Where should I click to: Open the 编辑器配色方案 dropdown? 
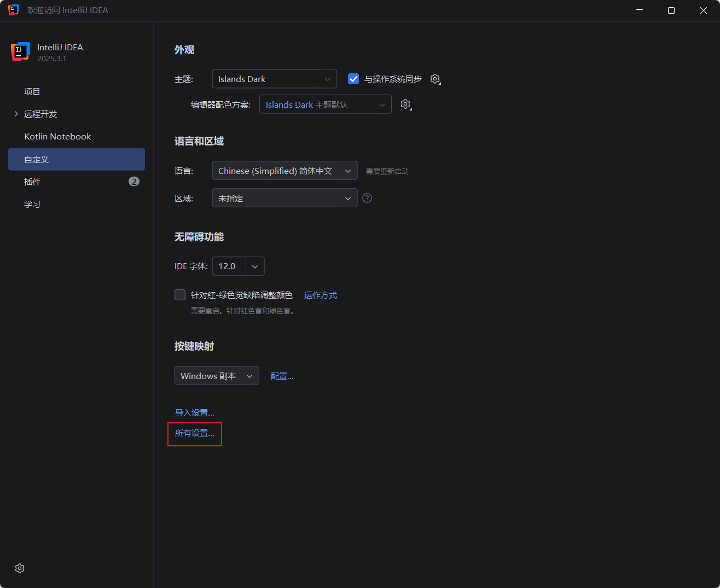[326, 104]
